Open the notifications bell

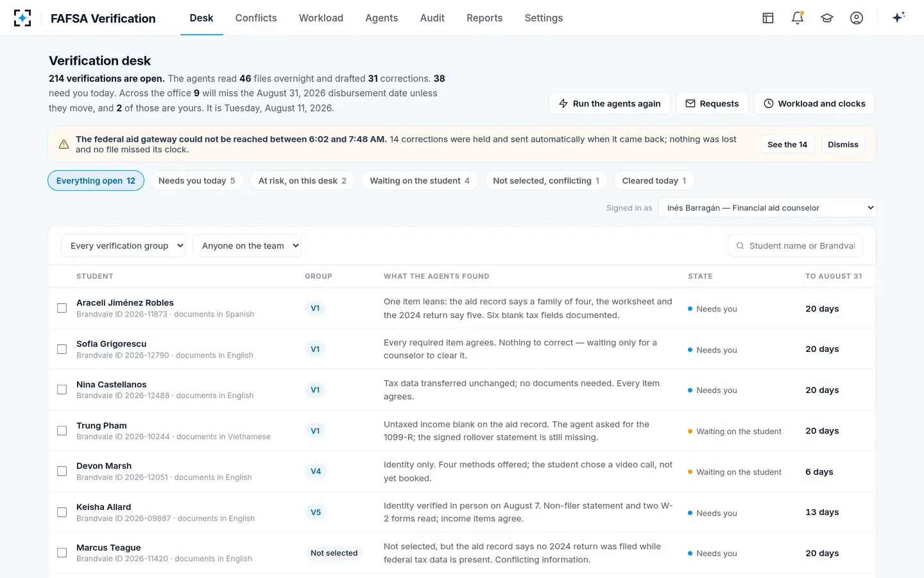(x=798, y=18)
